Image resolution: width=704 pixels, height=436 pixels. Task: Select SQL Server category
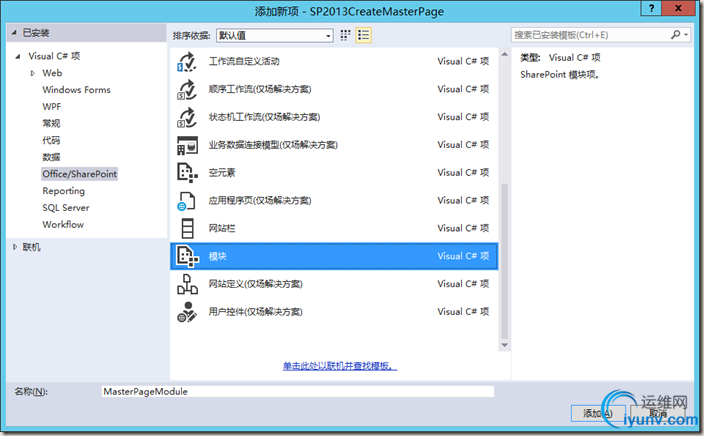coord(66,207)
